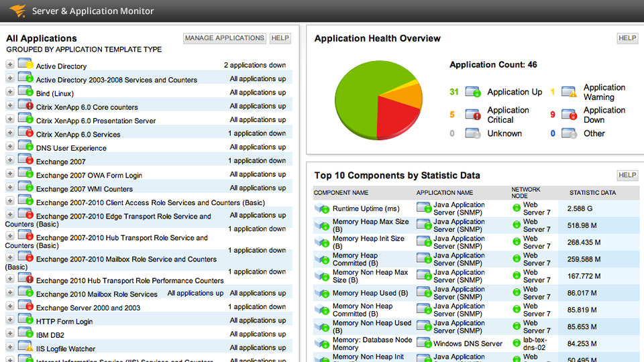The image size is (644, 362).
Task: Click the 'Server & Application Monitor' title
Action: [x=93, y=11]
